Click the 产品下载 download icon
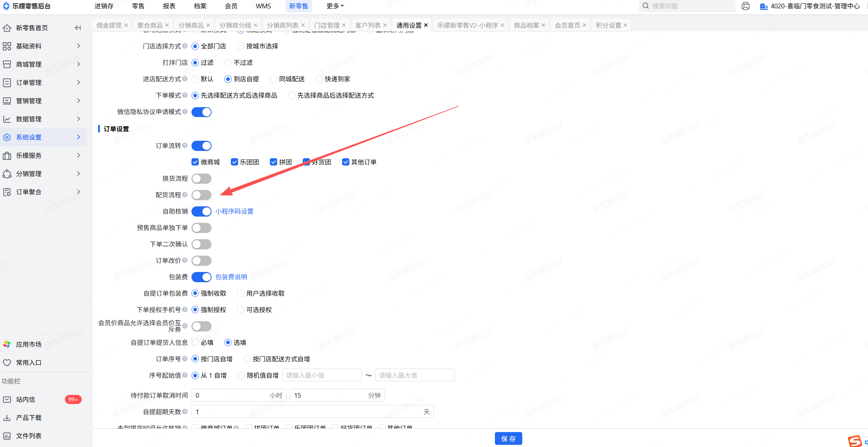Image resolution: width=868 pixels, height=447 pixels. click(x=7, y=417)
